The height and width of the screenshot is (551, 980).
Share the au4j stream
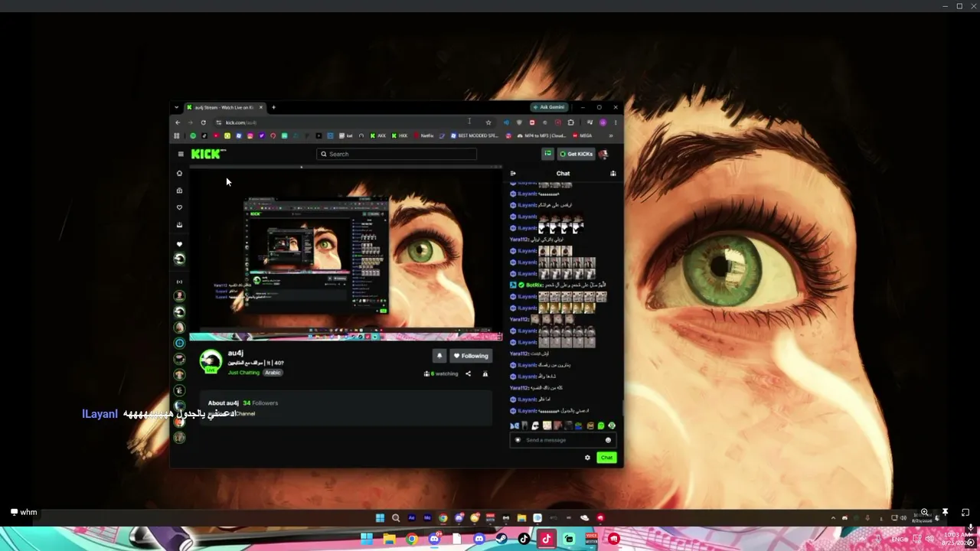pyautogui.click(x=468, y=374)
